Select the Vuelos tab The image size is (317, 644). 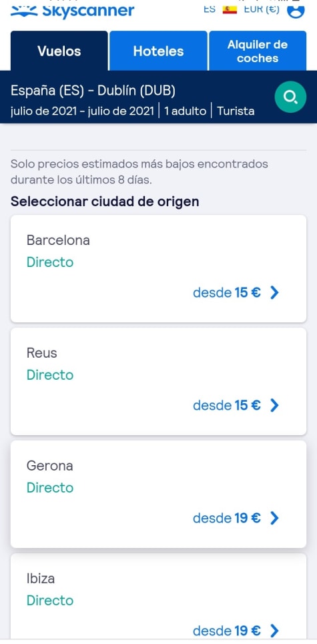(x=59, y=51)
